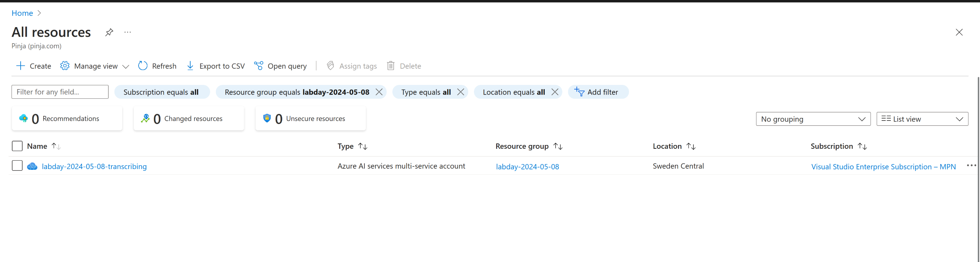980x262 pixels.
Task: Sort by Resource group column
Action: pos(529,146)
